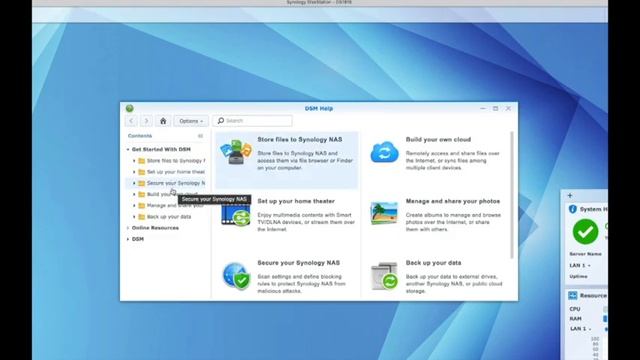Focus the Search field in DSM Help
Image resolution: width=640 pixels, height=360 pixels.
[252, 121]
